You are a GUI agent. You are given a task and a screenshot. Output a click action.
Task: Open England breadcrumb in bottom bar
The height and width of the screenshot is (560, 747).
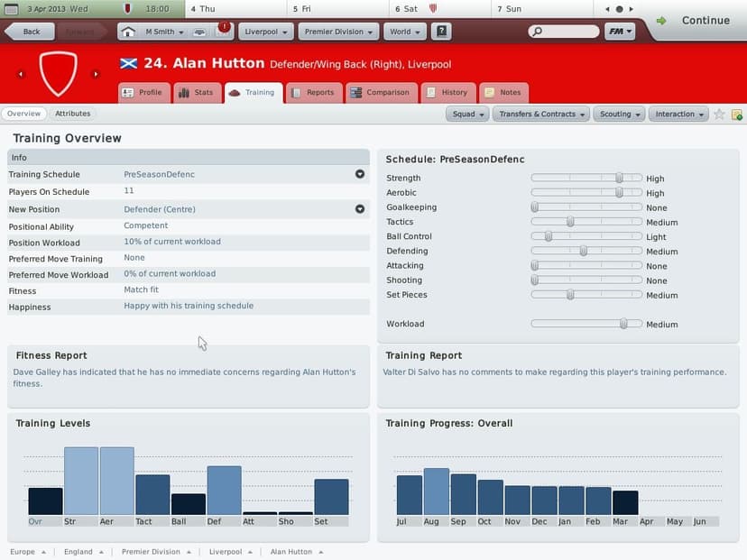(83, 551)
